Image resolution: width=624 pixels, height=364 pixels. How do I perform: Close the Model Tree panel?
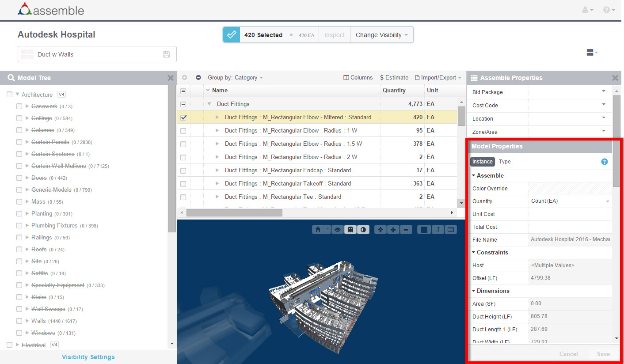tap(171, 78)
